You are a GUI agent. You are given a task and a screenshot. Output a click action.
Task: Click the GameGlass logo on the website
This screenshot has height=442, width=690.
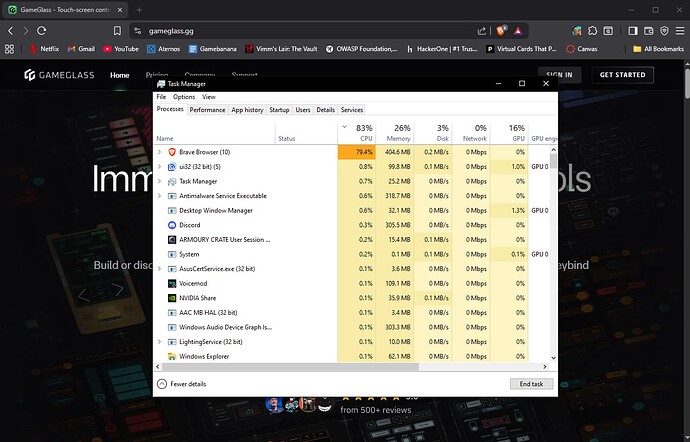pos(59,75)
